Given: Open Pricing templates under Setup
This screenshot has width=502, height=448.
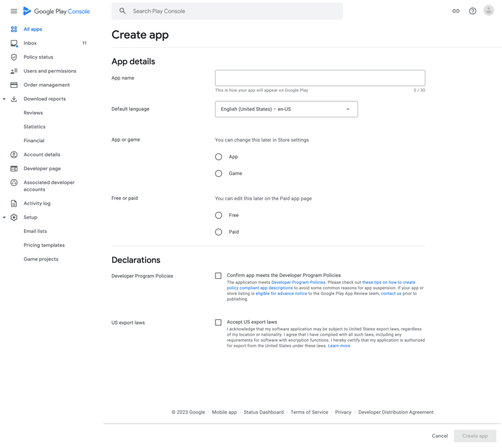Looking at the screenshot, I should (44, 245).
